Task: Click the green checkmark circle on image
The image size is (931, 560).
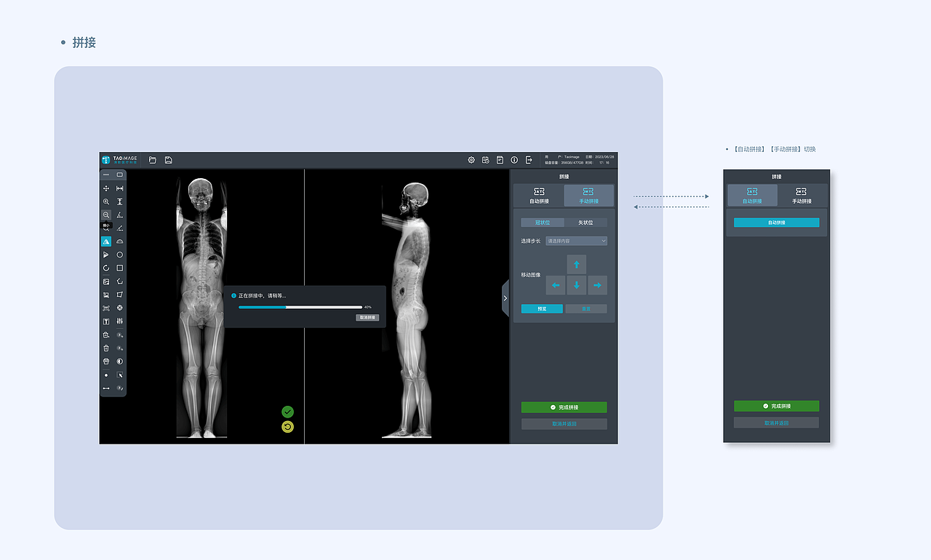Action: 287,412
